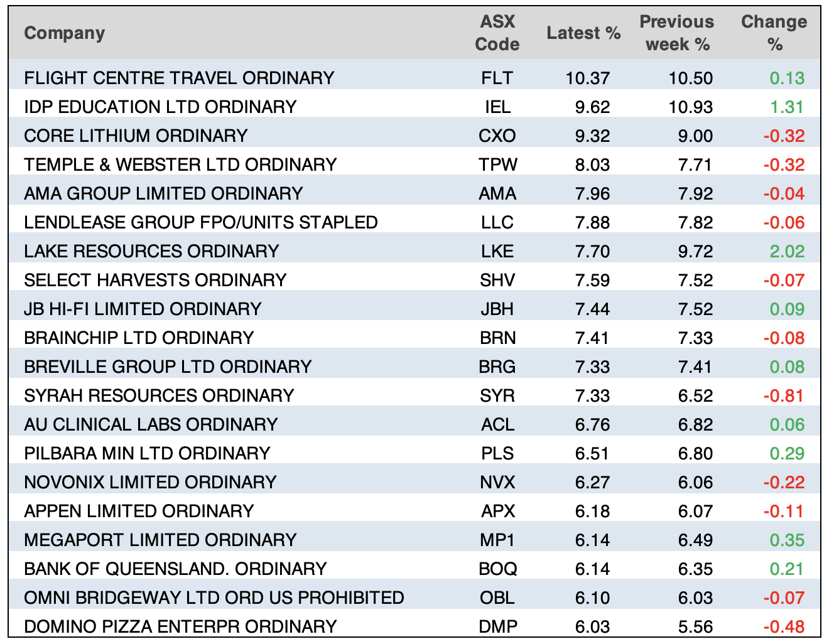
Task: Click the Change % column header
Action: [x=774, y=33]
